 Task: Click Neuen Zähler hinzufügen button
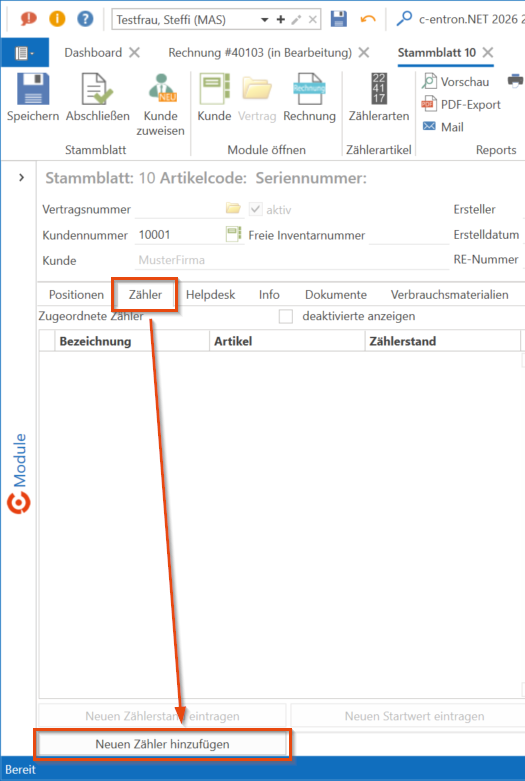pyautogui.click(x=162, y=744)
